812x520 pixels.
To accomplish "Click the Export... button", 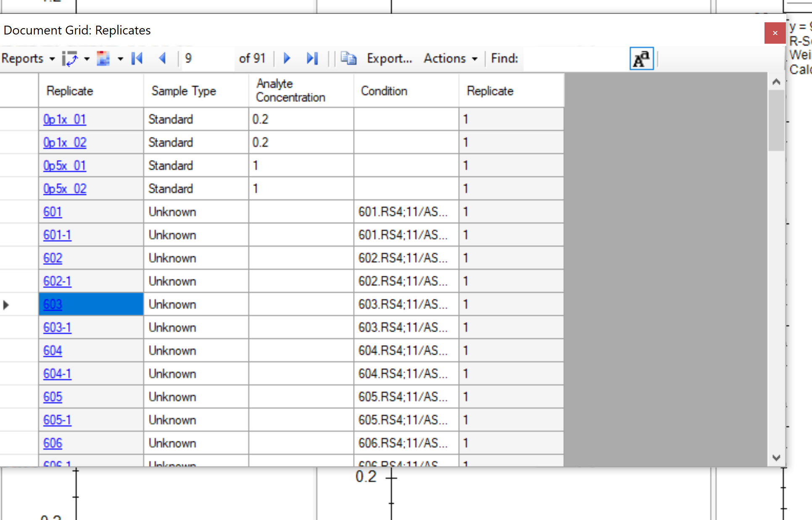I will pyautogui.click(x=389, y=58).
